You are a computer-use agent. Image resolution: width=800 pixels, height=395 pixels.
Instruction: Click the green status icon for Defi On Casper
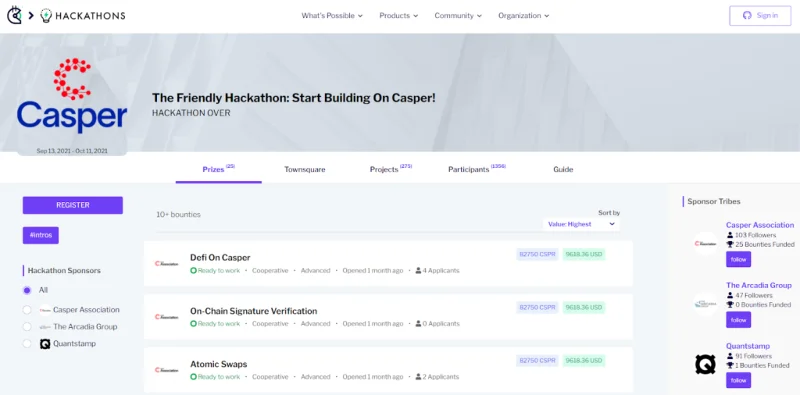(193, 270)
